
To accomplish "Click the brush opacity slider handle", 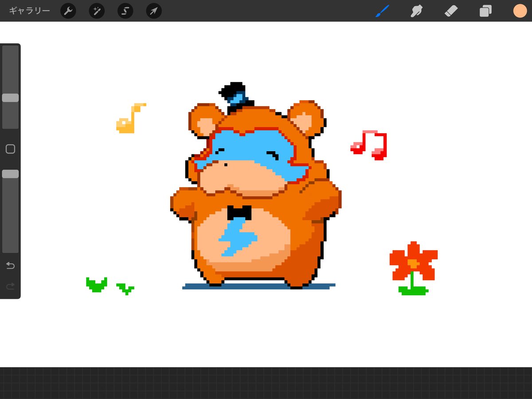I will (10, 174).
